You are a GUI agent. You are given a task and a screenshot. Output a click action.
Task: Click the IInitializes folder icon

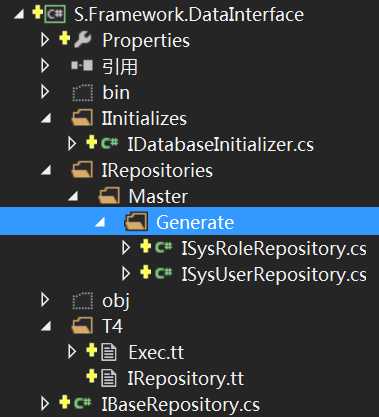pos(82,118)
